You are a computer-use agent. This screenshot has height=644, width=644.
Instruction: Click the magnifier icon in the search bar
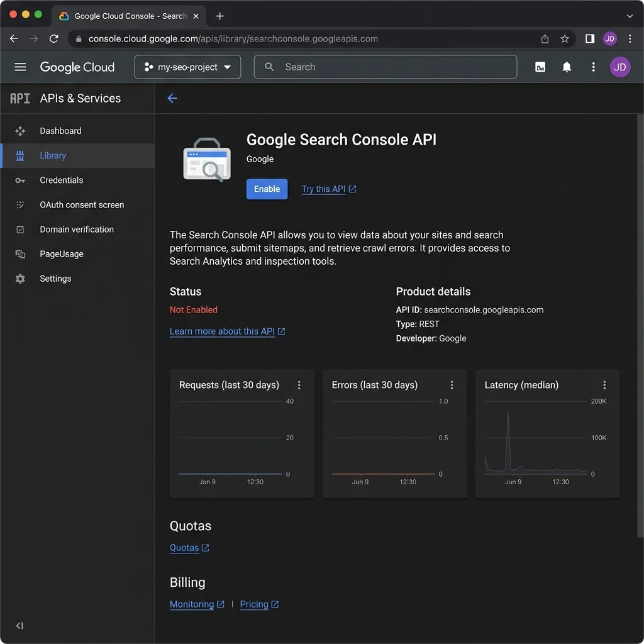point(269,67)
